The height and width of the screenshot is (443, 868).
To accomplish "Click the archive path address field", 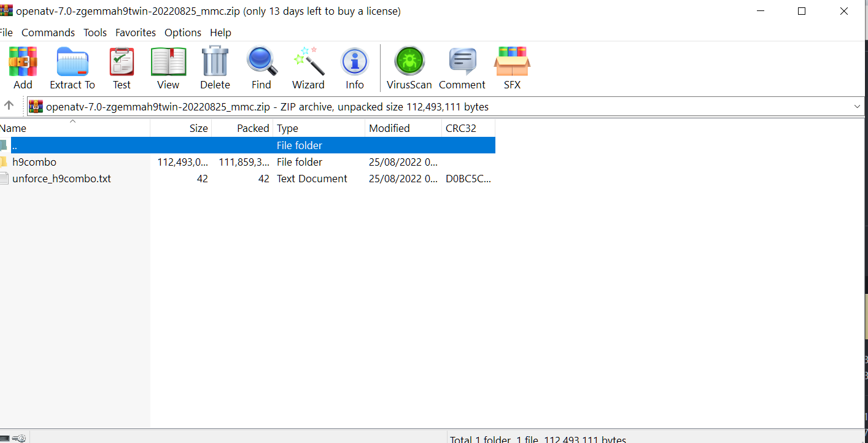I will pos(445,107).
